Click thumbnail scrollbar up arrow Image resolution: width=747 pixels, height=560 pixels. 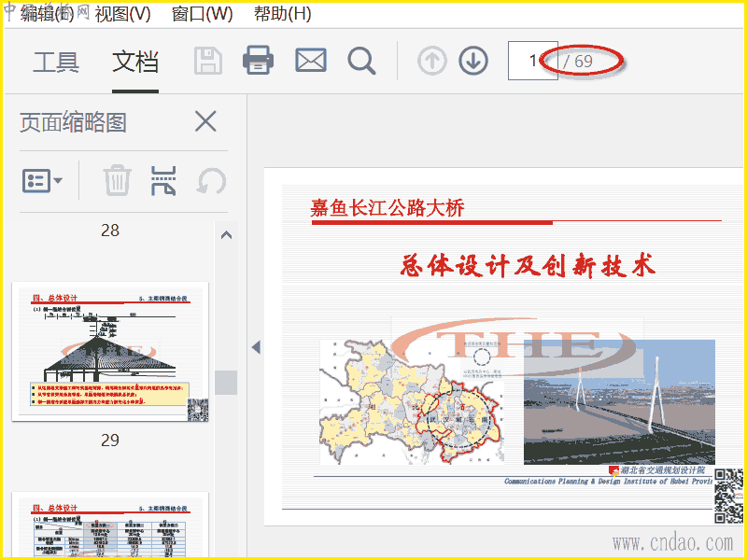[226, 235]
